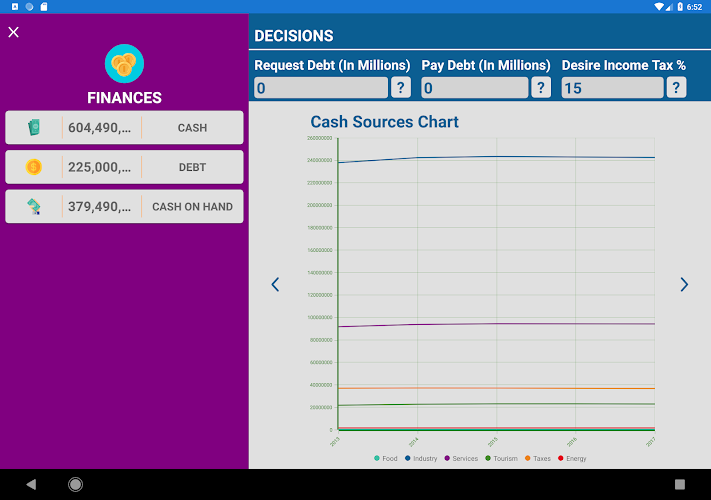Click the cash on hand money icon
711x500 pixels.
pyautogui.click(x=34, y=206)
